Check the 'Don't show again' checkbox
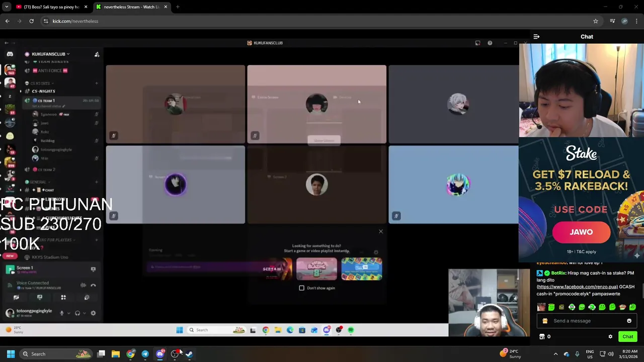 coord(301,288)
